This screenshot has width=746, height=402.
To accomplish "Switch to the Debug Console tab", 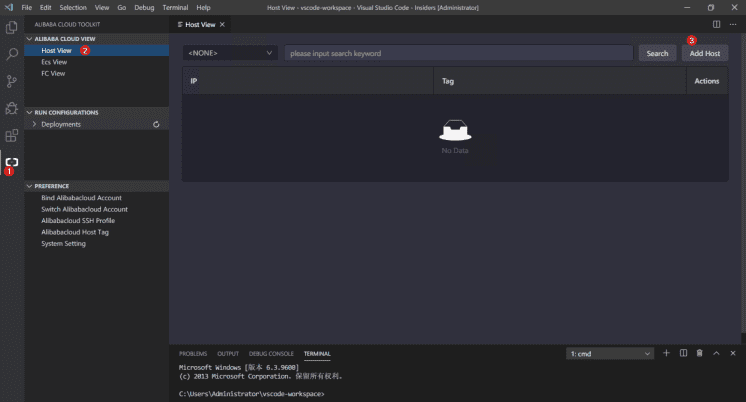I will (x=271, y=353).
